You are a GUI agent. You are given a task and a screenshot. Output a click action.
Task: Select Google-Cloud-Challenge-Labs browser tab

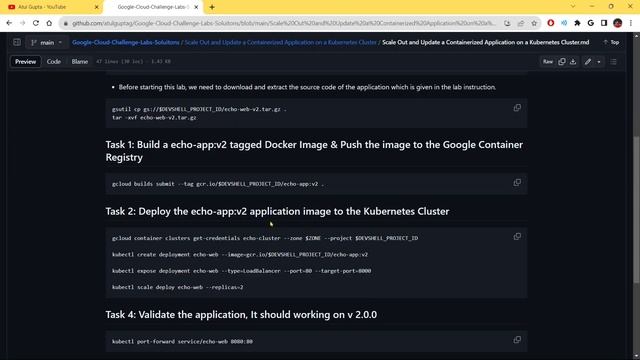coord(153,7)
